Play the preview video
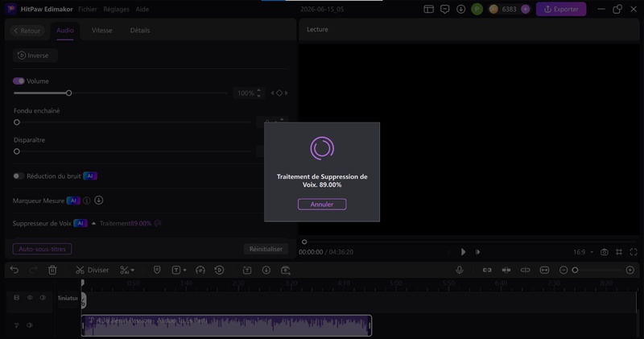This screenshot has height=339, width=644. coord(463,252)
